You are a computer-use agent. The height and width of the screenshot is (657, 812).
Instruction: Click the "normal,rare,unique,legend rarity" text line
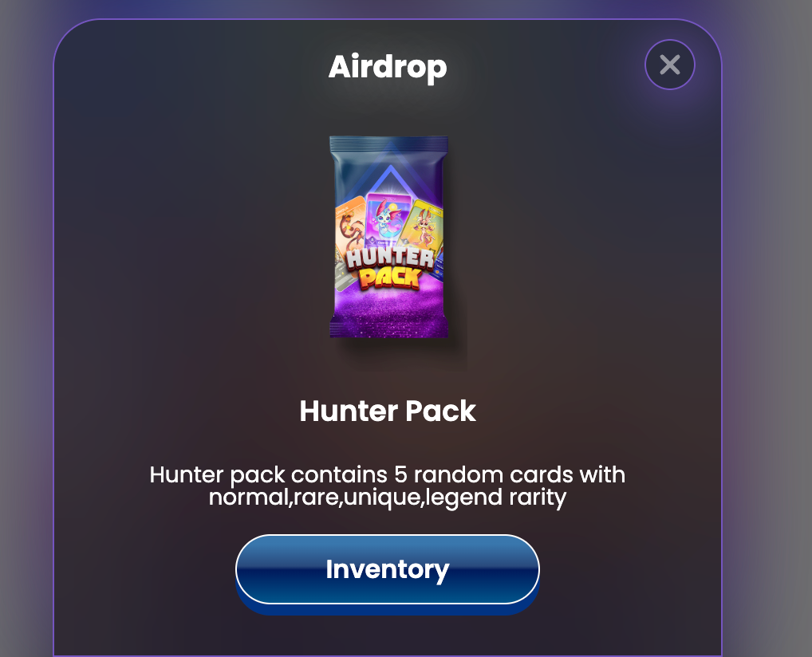click(388, 497)
